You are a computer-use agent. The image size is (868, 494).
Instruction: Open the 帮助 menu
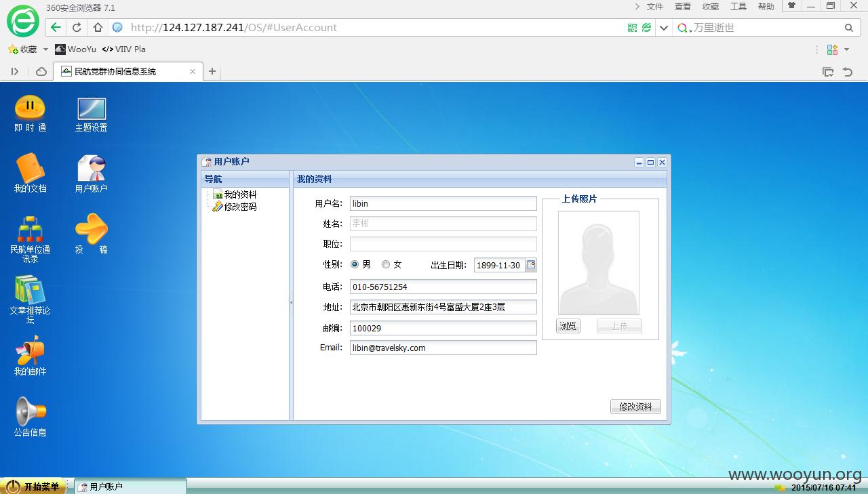(766, 6)
